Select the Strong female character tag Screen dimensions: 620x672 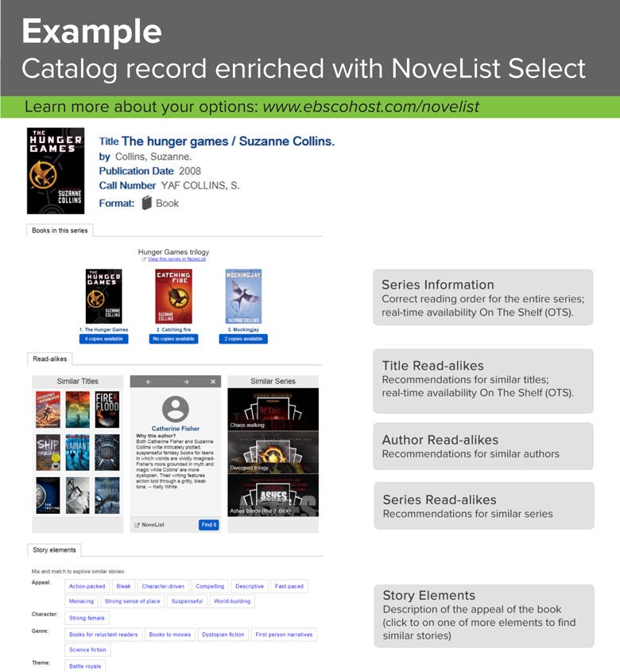[87, 618]
